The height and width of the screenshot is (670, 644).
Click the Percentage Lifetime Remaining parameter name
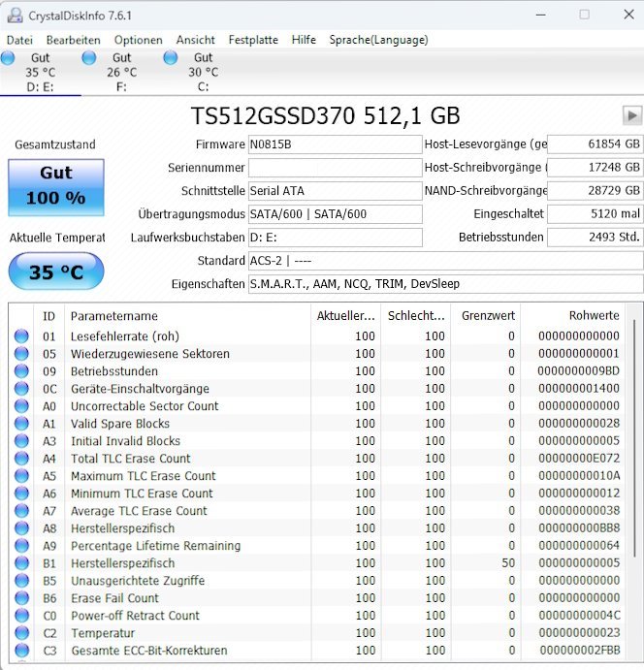(x=155, y=546)
